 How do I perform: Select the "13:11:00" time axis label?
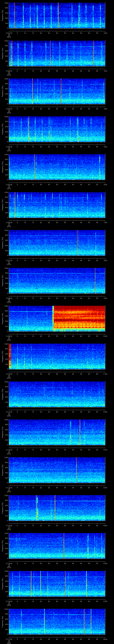coord(9,412)
